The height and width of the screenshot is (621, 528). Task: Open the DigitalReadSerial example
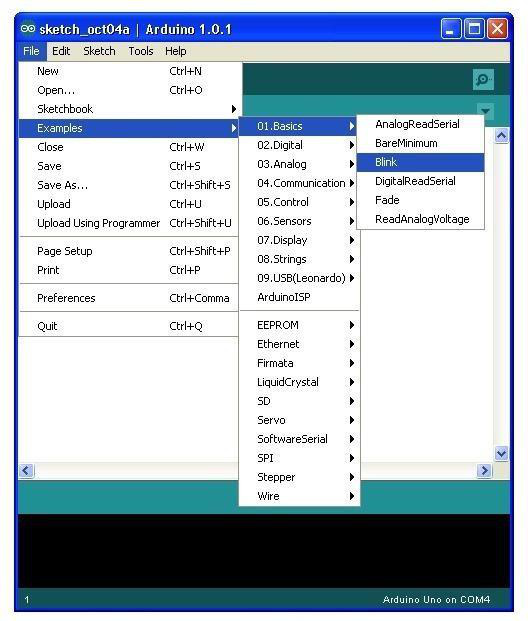pos(420,181)
